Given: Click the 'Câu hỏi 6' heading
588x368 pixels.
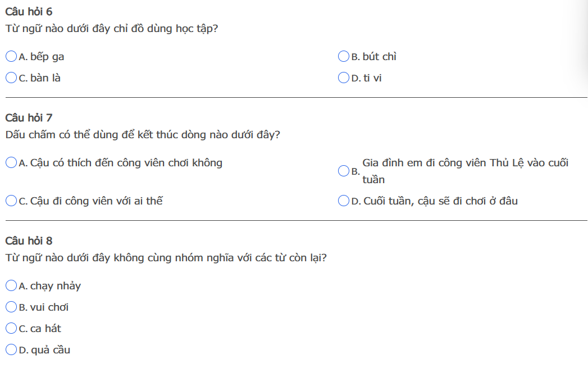Looking at the screenshot, I should (x=29, y=12).
